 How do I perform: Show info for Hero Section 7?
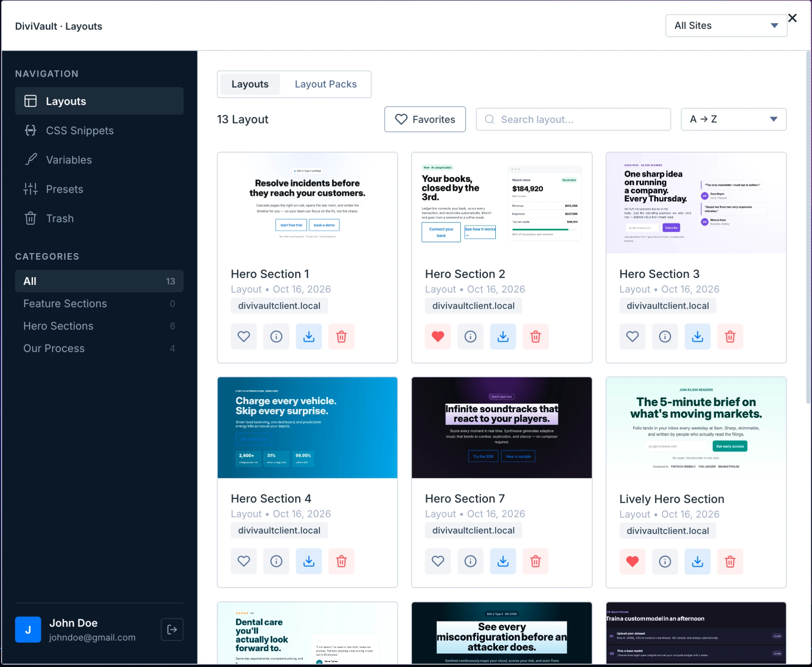click(470, 561)
